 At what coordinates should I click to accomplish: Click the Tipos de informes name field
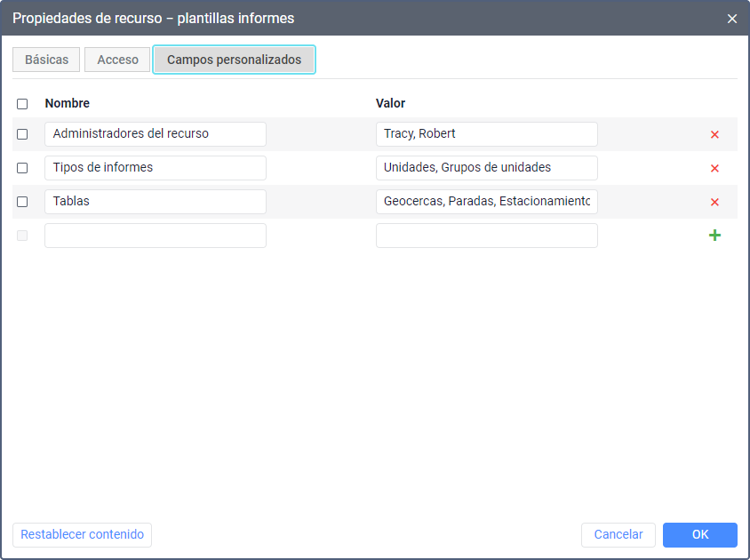pyautogui.click(x=155, y=168)
